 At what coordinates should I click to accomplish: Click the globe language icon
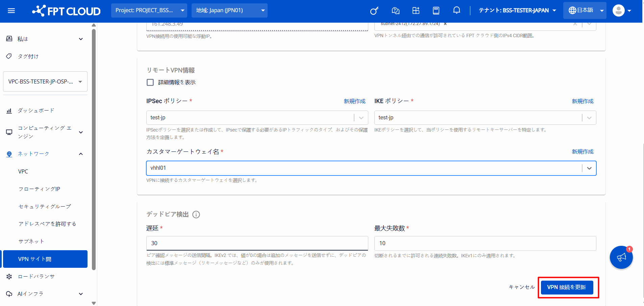pyautogui.click(x=572, y=10)
